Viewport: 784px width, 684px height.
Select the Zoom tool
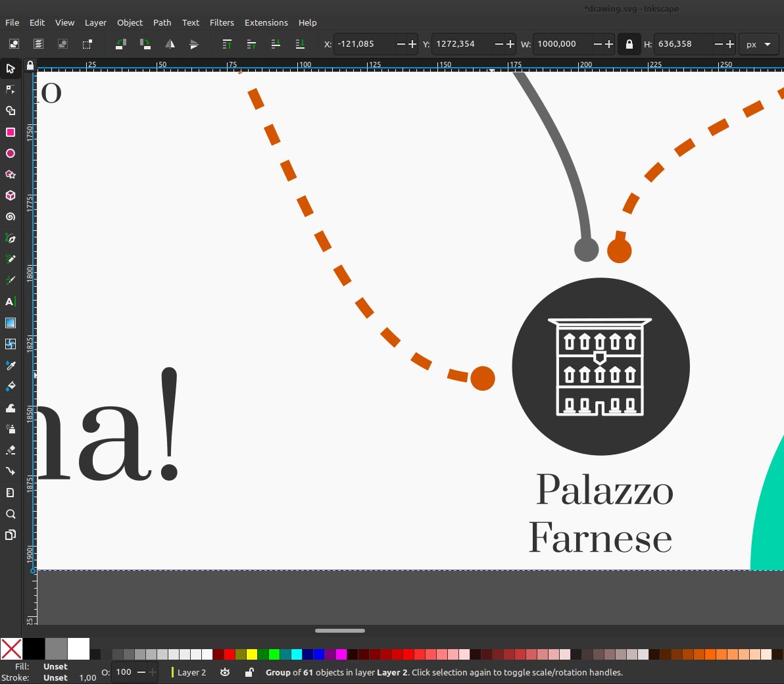pos(11,514)
